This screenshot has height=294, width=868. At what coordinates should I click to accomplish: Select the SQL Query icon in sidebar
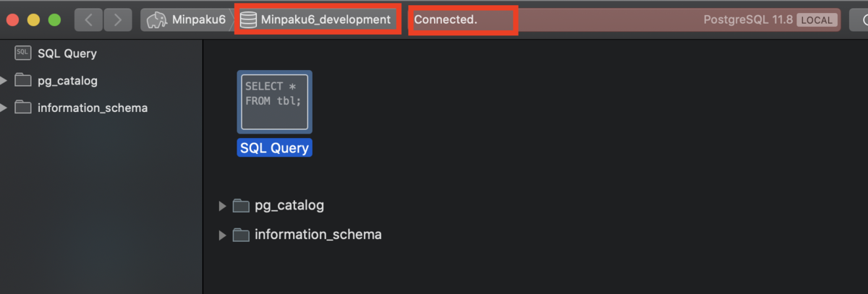pyautogui.click(x=22, y=53)
